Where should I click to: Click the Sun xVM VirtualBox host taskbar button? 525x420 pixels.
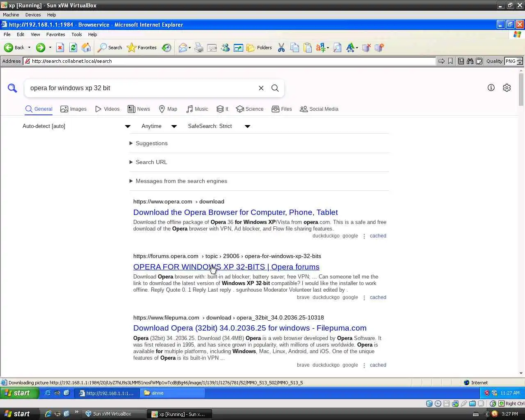pos(114,414)
